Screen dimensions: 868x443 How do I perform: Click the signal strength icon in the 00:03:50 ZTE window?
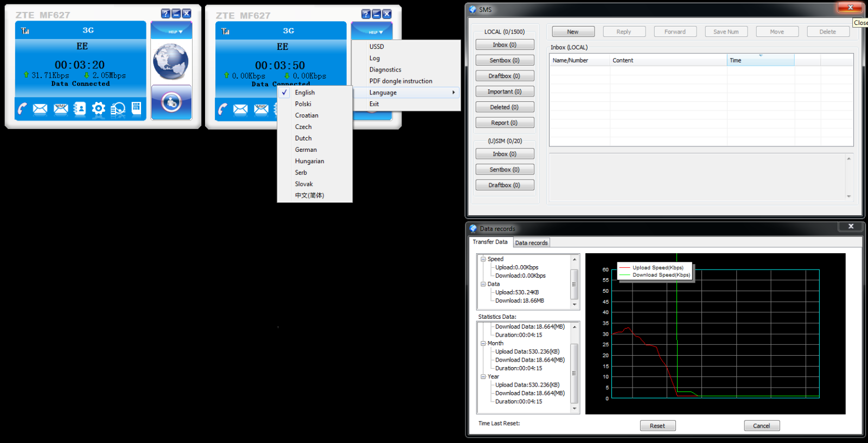(x=225, y=31)
